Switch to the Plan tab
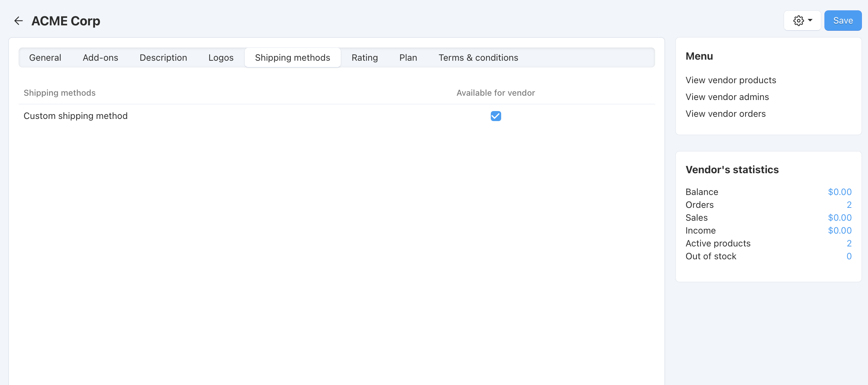The width and height of the screenshot is (868, 385). 408,57
